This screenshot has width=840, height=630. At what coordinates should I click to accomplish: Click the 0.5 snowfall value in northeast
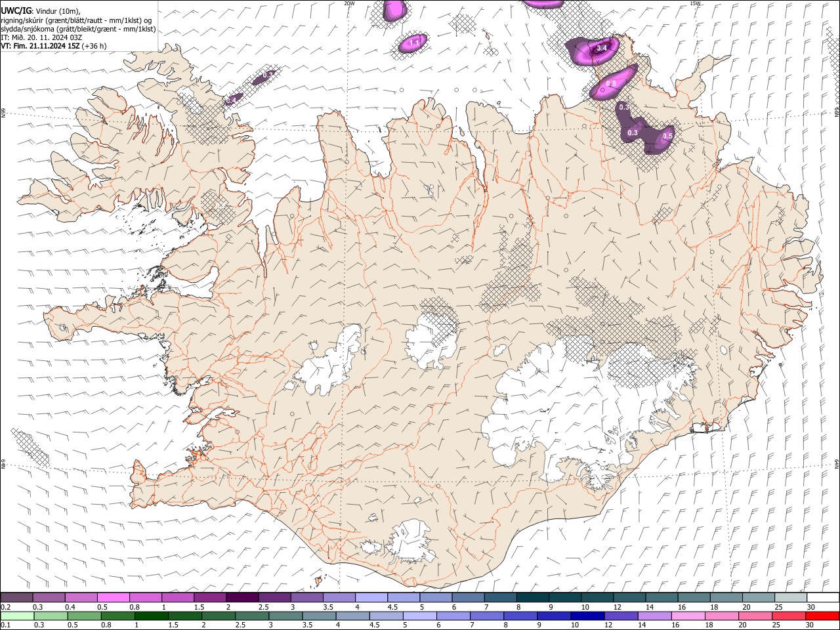pos(667,136)
